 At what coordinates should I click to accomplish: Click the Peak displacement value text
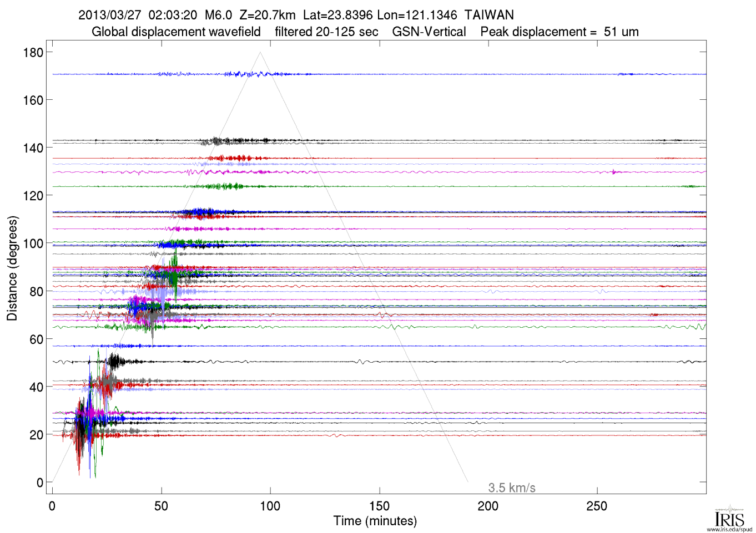pos(560,32)
